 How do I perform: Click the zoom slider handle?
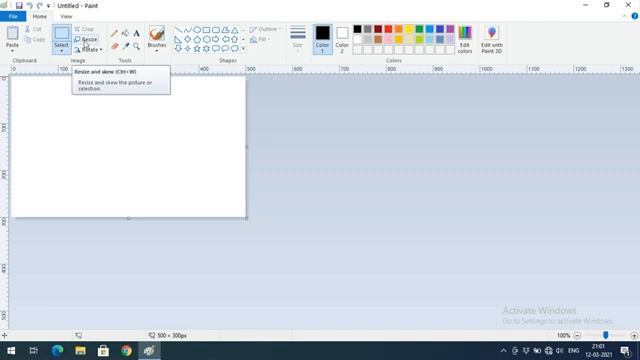[606, 335]
